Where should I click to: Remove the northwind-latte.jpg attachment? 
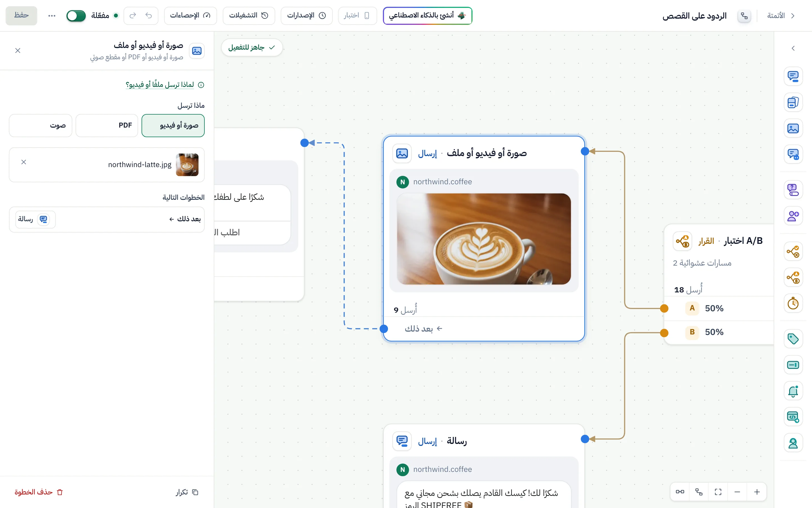click(23, 162)
